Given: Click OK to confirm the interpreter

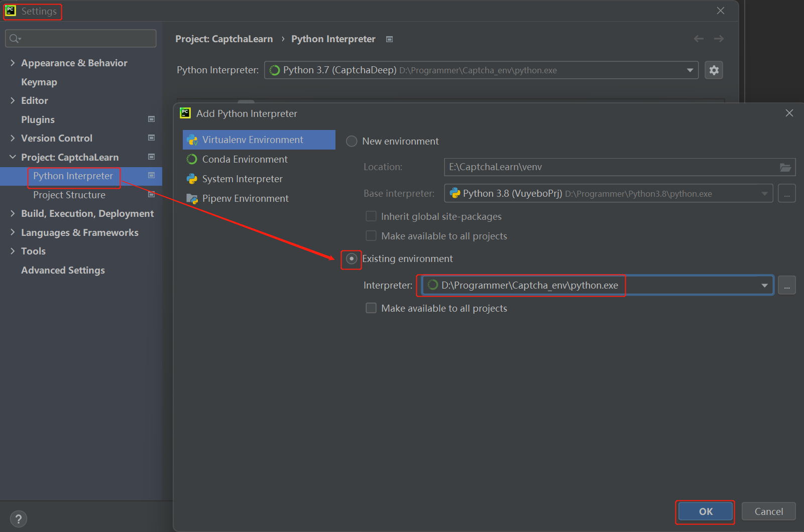Looking at the screenshot, I should (705, 511).
